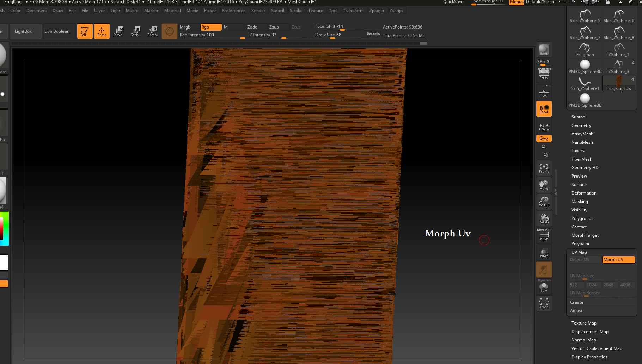642x364 pixels.
Task: Adjust the Rgb Intensity slider
Action: click(x=212, y=35)
